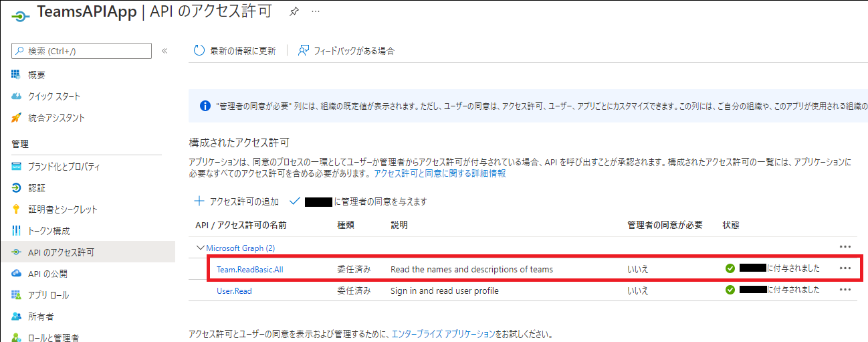Click the plus icon for アクセス許可の追加

click(199, 201)
